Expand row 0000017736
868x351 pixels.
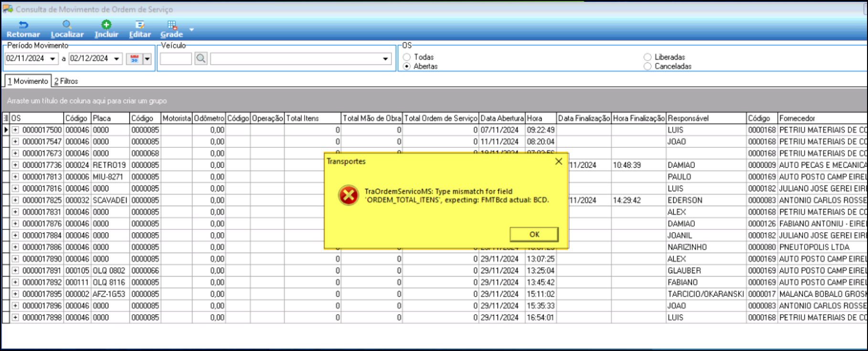[15, 165]
